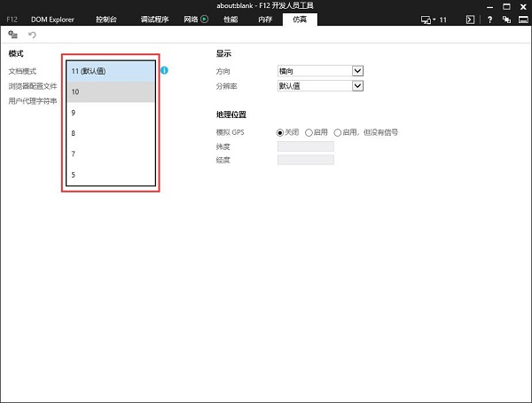This screenshot has width=532, height=403.
Task: Click the 文档模式 label
Action: pos(22,71)
